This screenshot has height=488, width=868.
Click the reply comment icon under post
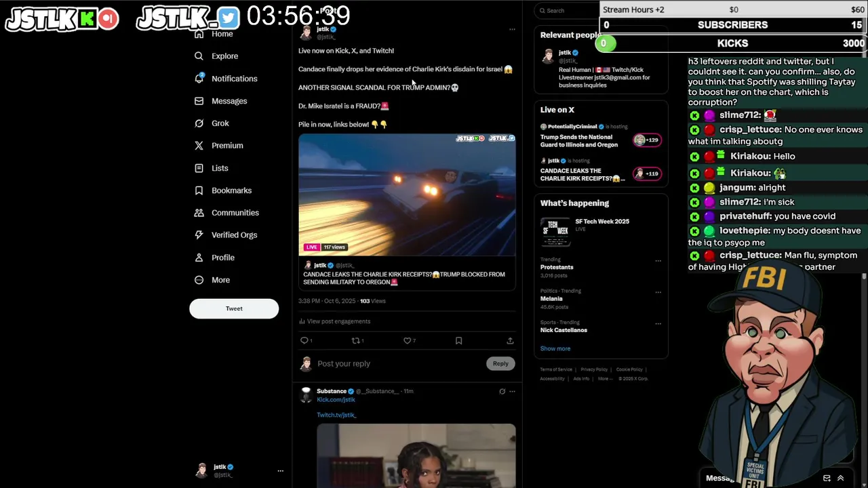point(304,341)
